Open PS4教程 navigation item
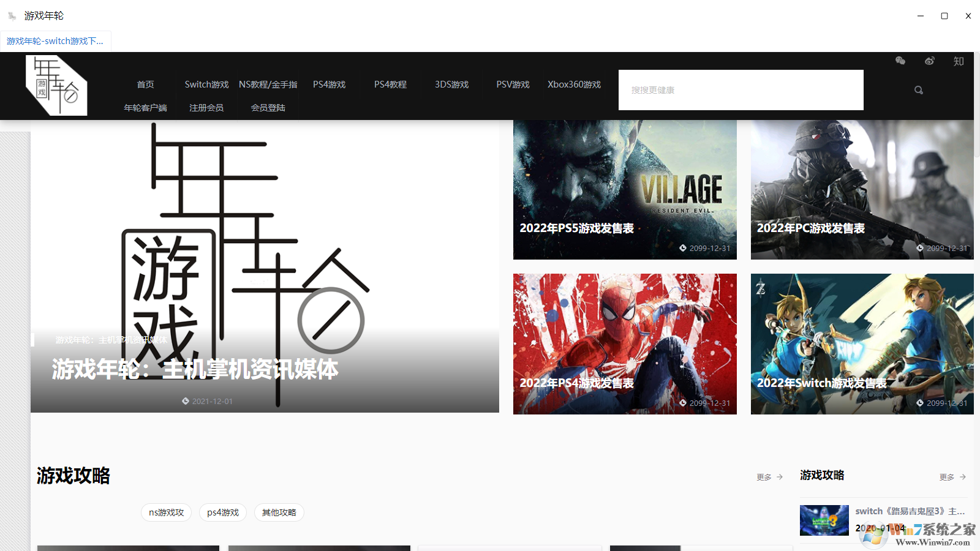The width and height of the screenshot is (980, 551). click(x=391, y=84)
